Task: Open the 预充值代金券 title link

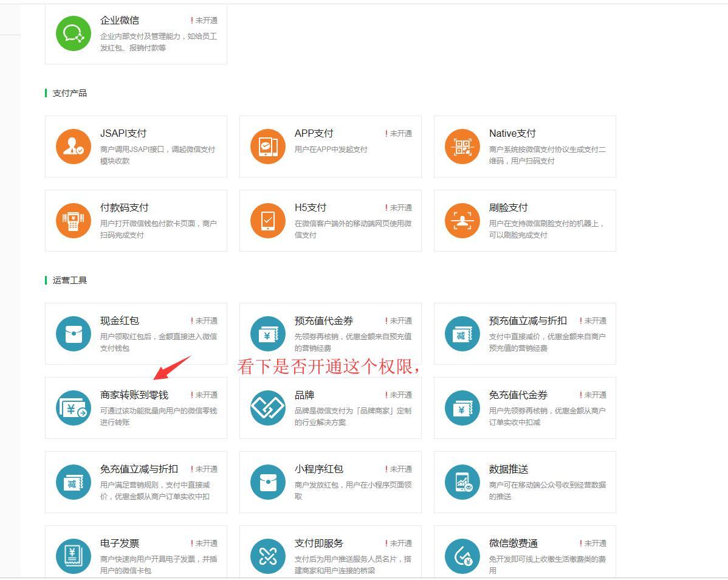Action: [x=323, y=321]
